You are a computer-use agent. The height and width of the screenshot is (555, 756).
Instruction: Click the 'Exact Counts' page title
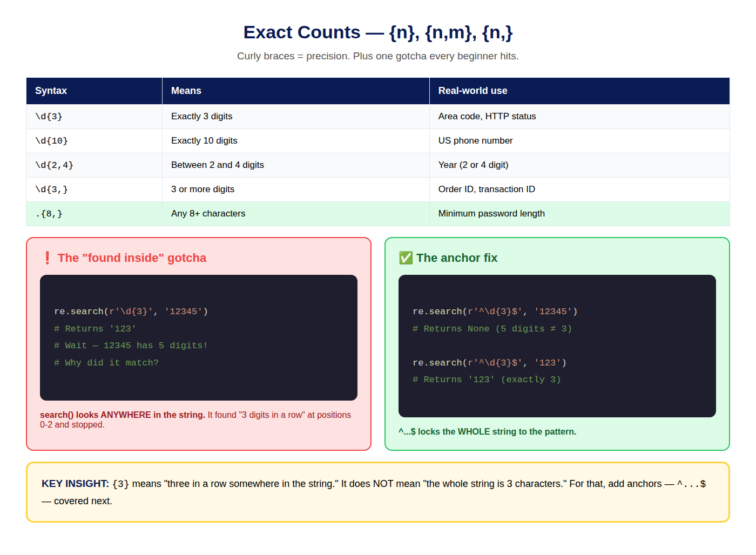click(378, 32)
